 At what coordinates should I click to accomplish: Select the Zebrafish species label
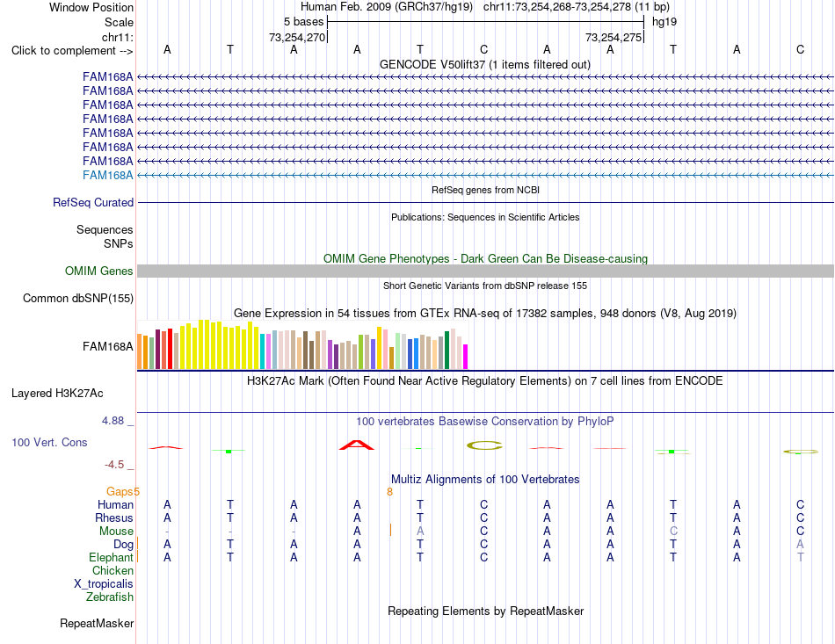click(x=110, y=597)
